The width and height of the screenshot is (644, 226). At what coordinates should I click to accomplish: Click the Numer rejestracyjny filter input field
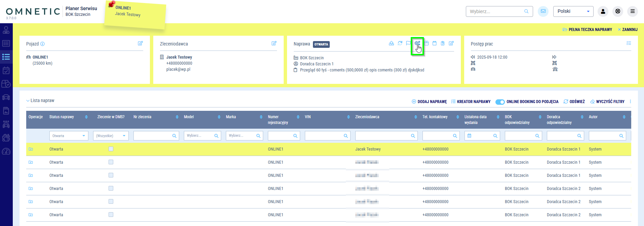[281, 136]
